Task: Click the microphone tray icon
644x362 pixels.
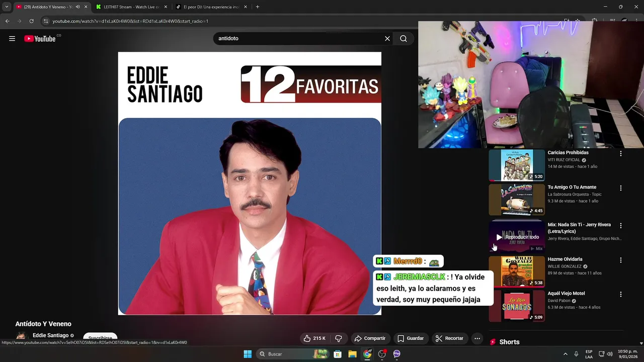Action: pyautogui.click(x=576, y=354)
